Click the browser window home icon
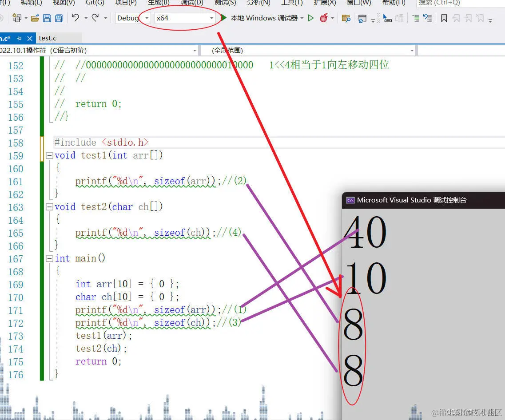The width and height of the screenshot is (505, 420). point(362,18)
